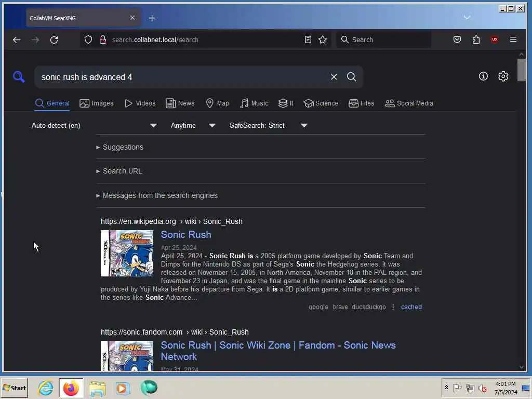The height and width of the screenshot is (399, 532).
Task: Open the SearXNG about info icon
Action: (x=483, y=76)
